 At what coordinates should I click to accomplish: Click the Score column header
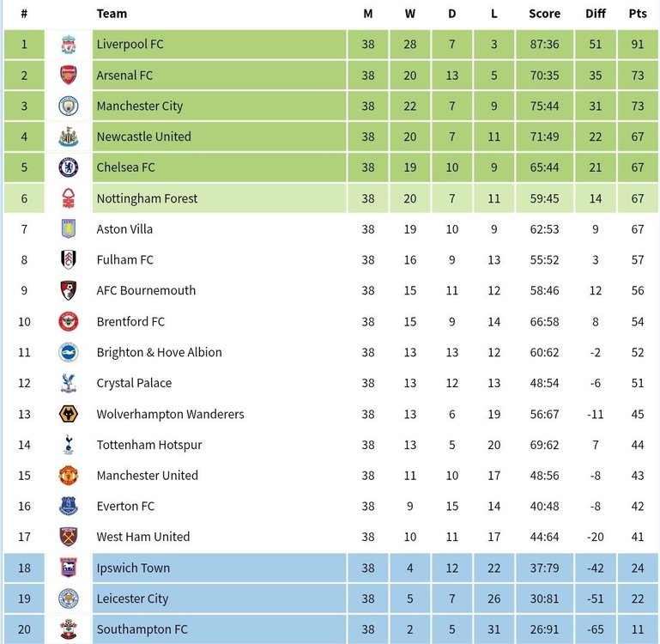(x=544, y=14)
